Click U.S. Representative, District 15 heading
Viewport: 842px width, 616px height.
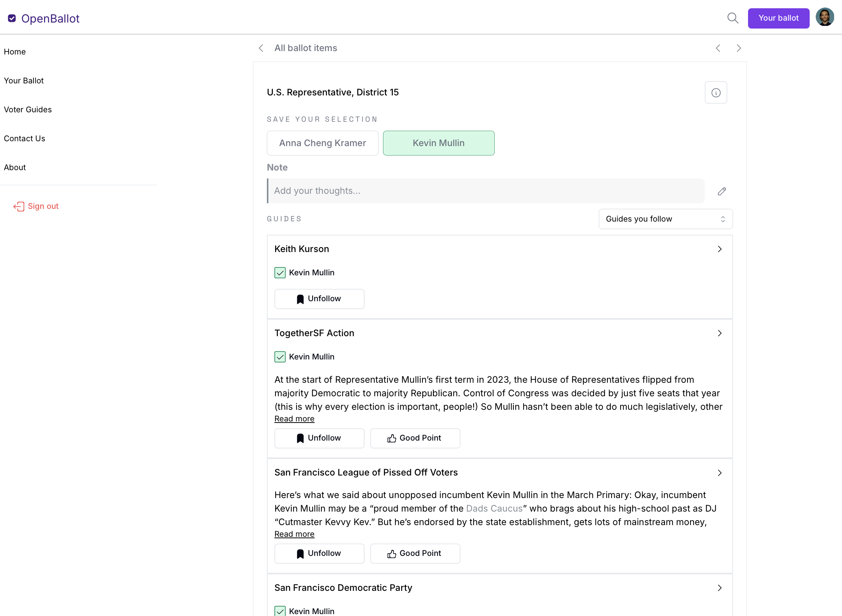[x=333, y=92]
